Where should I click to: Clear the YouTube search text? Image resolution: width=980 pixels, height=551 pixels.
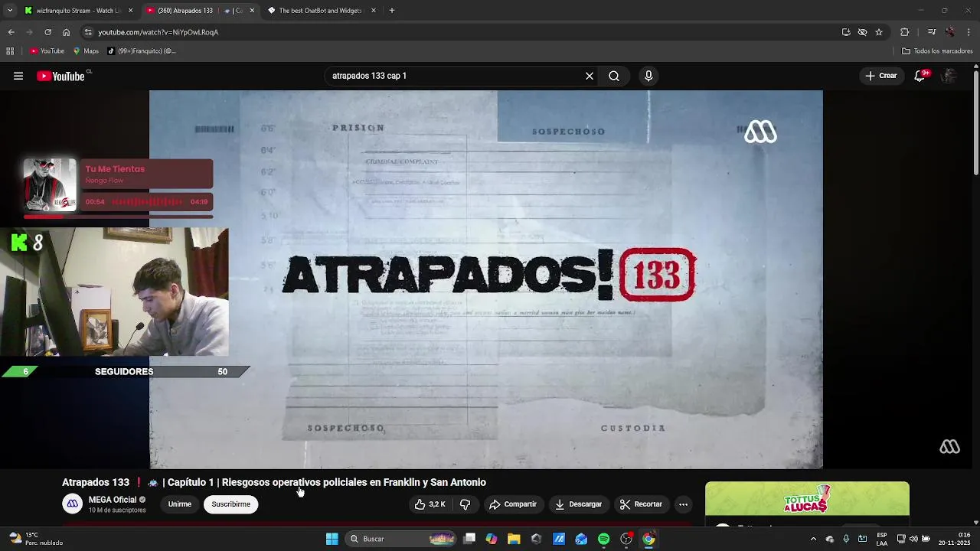pos(590,76)
